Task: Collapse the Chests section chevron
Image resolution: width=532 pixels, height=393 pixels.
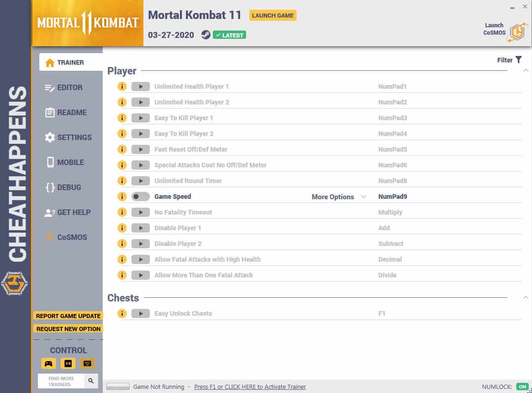Action: [526, 297]
